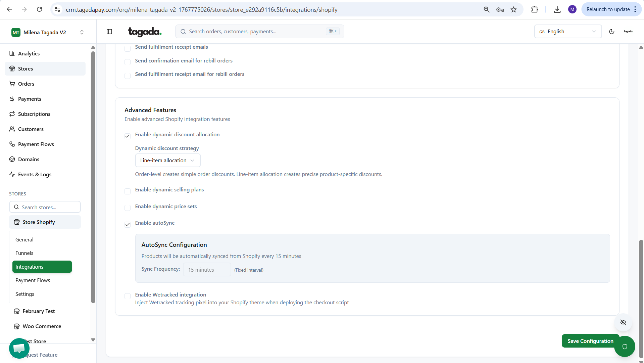Screen dimensions: 644x363
Task: Open the Woo Commerce store
Action: (42, 326)
